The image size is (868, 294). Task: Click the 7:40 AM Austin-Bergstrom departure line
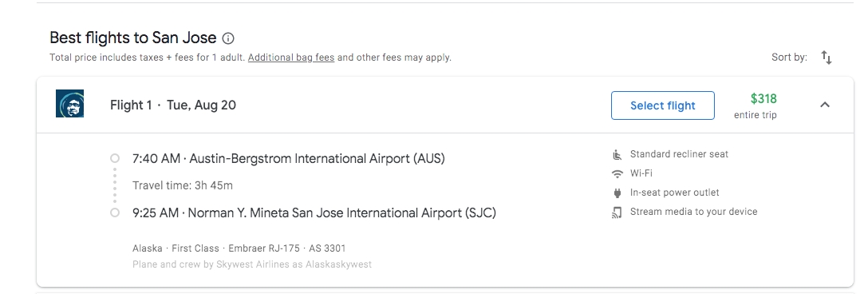click(x=289, y=159)
